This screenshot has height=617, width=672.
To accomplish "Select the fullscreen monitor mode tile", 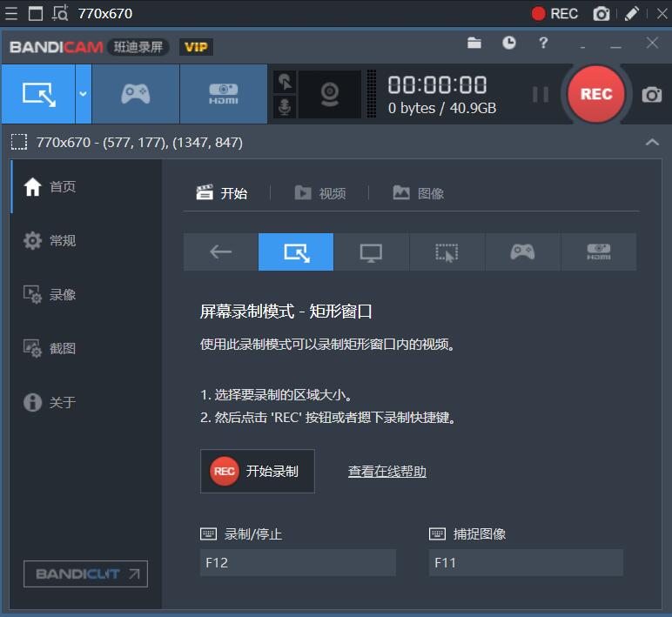I will 371,252.
